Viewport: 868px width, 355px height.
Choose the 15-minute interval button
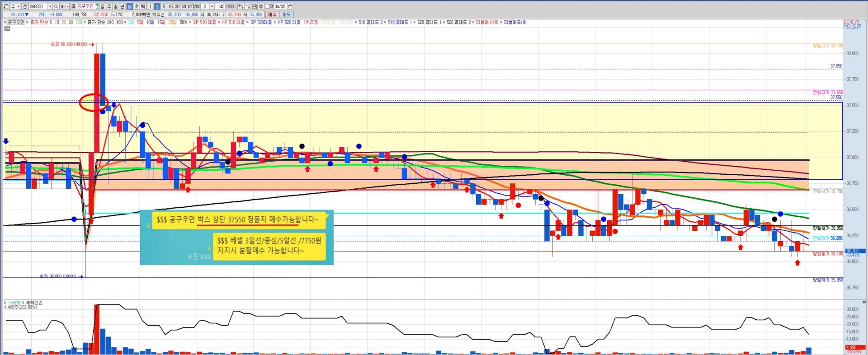[x=170, y=6]
